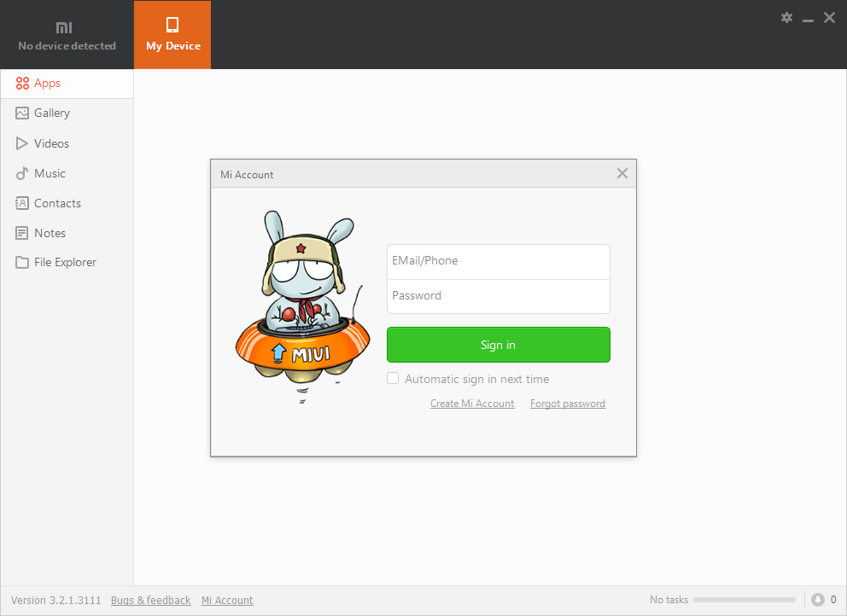847x616 pixels.
Task: Open Videos in the sidebar
Action: coord(67,143)
